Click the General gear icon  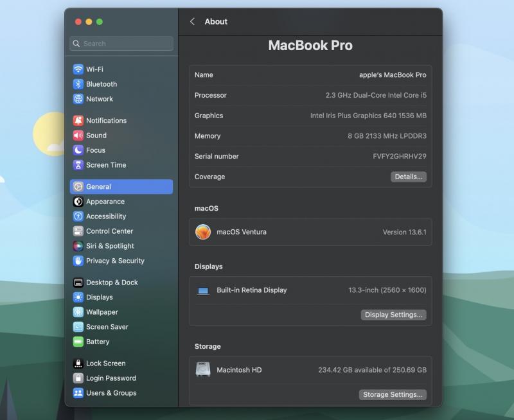point(78,187)
